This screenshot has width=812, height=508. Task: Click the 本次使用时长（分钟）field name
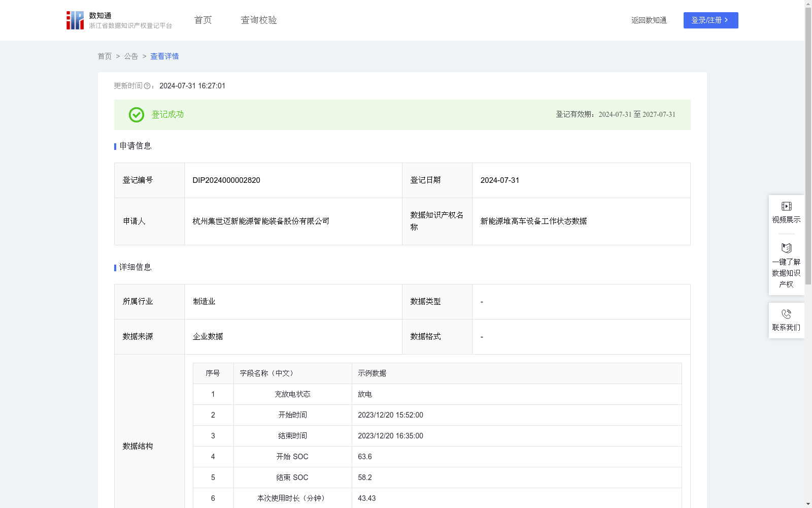tap(292, 498)
